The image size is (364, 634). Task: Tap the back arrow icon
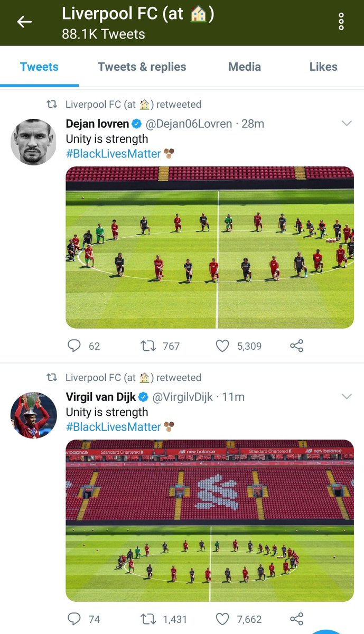tap(24, 22)
